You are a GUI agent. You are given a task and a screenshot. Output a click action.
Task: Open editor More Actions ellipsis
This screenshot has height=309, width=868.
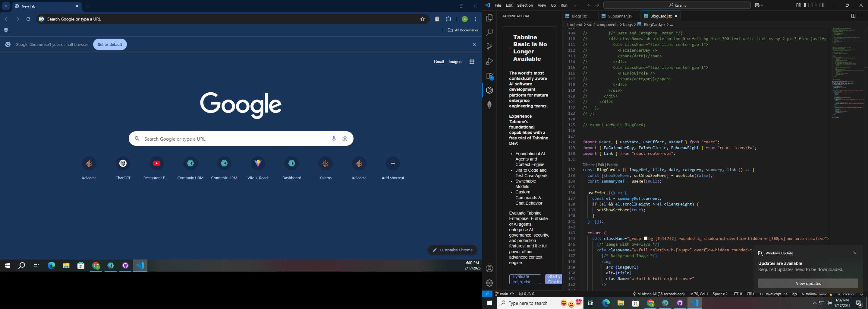click(861, 16)
